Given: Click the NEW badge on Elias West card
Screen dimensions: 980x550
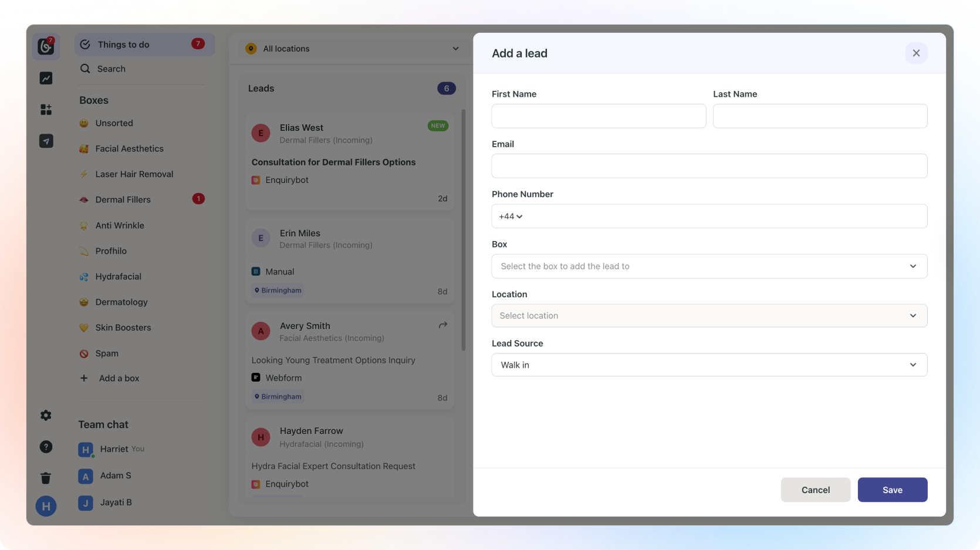Looking at the screenshot, I should coord(438,125).
